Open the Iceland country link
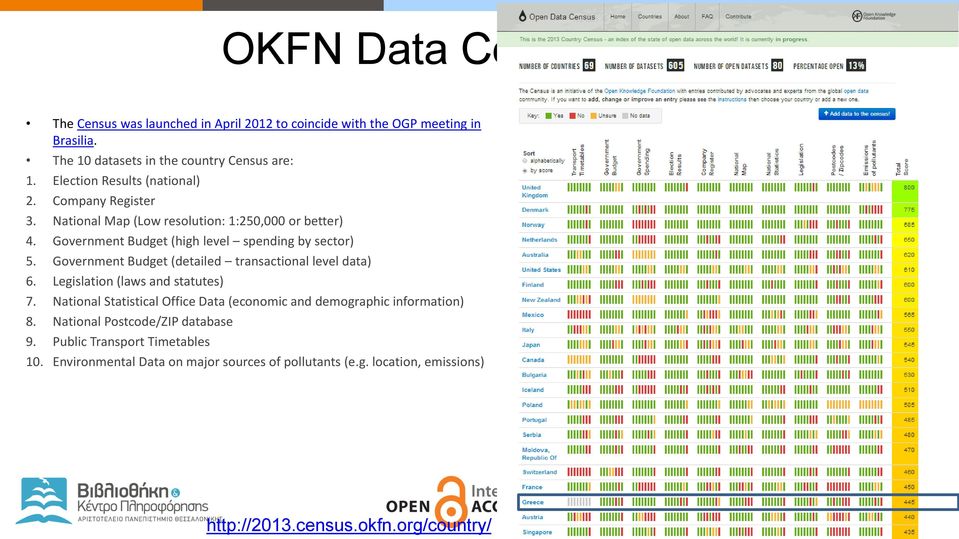This screenshot has height=539, width=959. click(x=532, y=390)
